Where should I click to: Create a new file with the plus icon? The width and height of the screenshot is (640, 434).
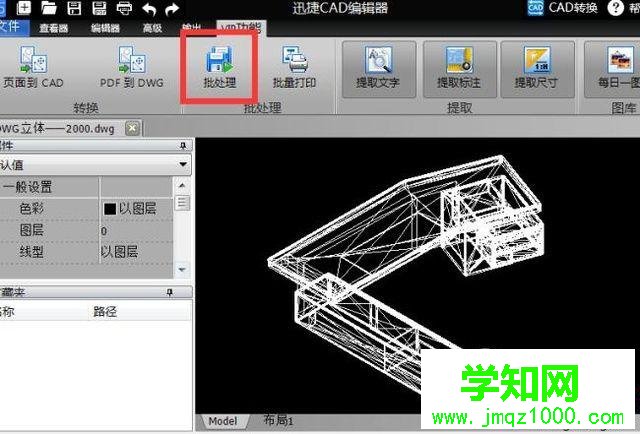tap(24, 8)
